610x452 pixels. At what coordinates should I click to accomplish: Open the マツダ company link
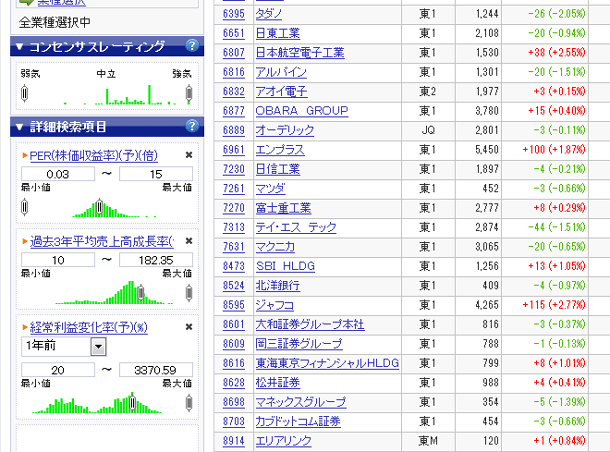pyautogui.click(x=270, y=189)
